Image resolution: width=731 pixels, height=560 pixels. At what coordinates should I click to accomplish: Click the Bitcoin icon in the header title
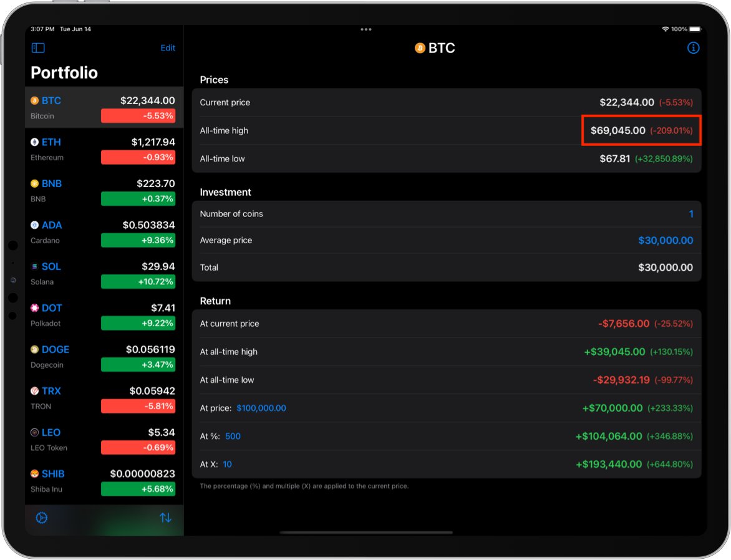point(420,48)
